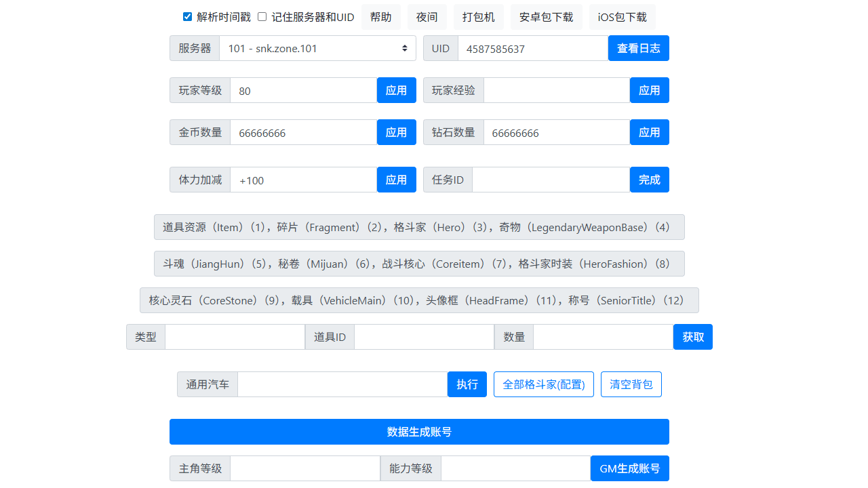Click the 安卓包下载 link
The height and width of the screenshot is (488, 868).
[546, 17]
